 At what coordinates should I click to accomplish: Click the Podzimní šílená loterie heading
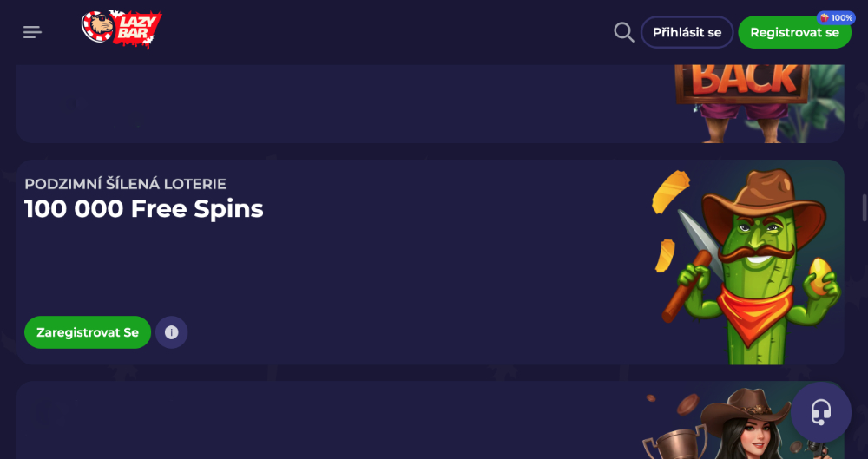pos(125,184)
